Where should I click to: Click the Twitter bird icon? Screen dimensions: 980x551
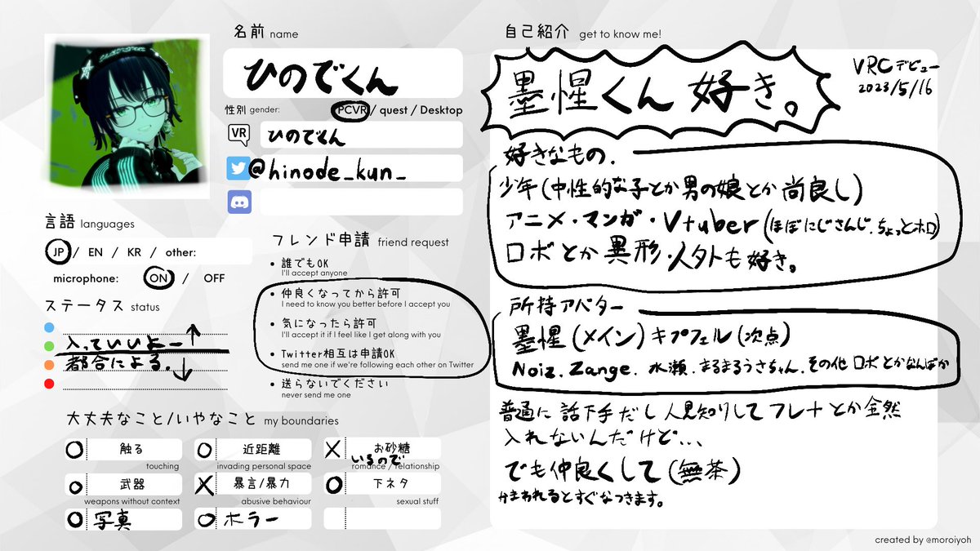coord(238,168)
